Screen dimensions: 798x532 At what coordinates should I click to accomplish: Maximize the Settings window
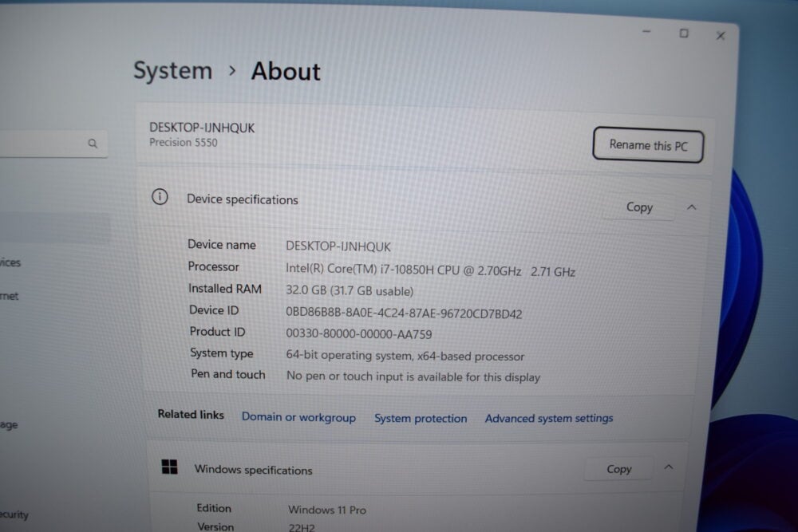pos(684,33)
